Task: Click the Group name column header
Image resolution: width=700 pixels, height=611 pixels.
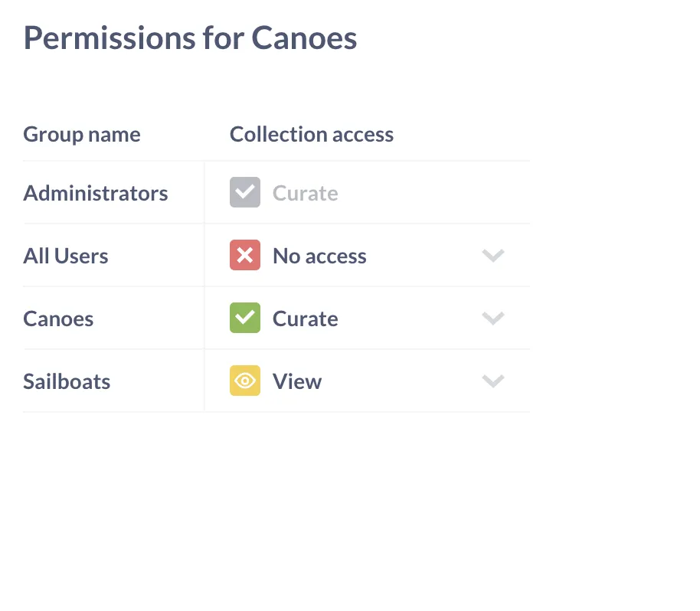Action: [82, 134]
